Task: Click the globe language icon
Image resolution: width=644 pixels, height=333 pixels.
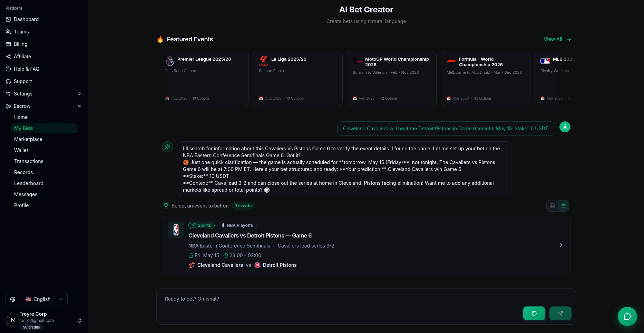Action: 13,299
